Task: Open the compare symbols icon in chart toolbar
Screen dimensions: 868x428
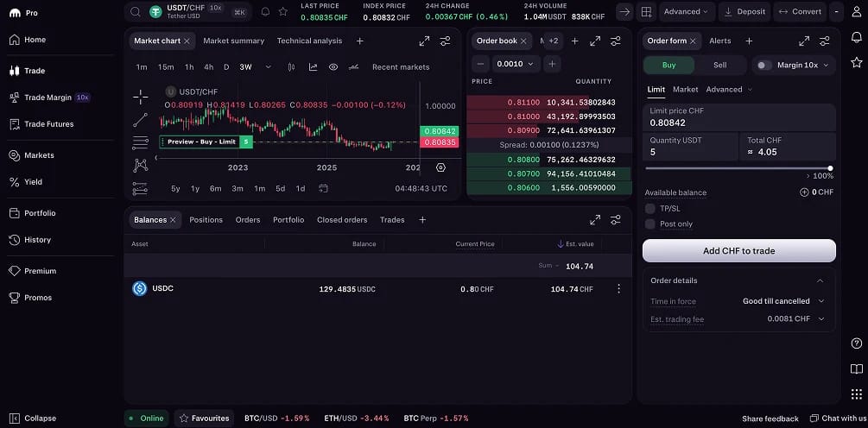Action: (x=354, y=67)
